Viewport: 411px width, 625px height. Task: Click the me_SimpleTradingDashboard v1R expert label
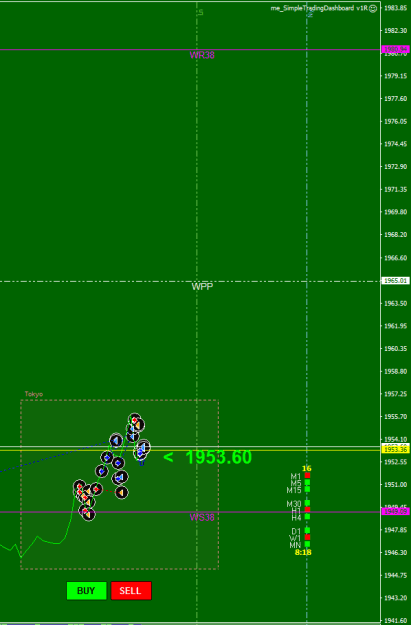click(x=319, y=8)
